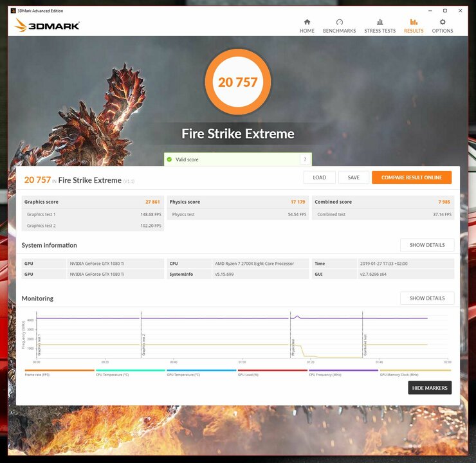This screenshot has height=463, width=476.
Task: Click the Fire Strike Extreme hero title
Action: click(238, 134)
